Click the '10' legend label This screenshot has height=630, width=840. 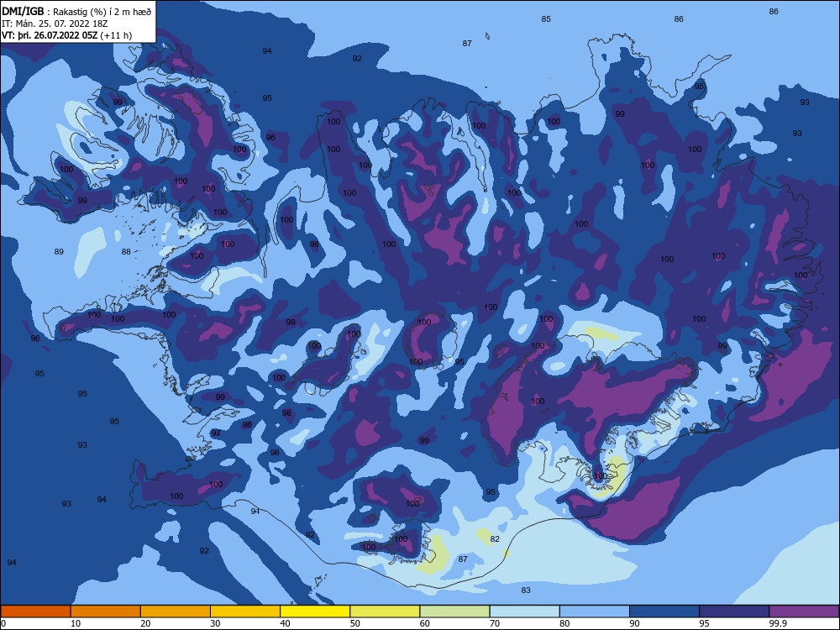pos(76,623)
